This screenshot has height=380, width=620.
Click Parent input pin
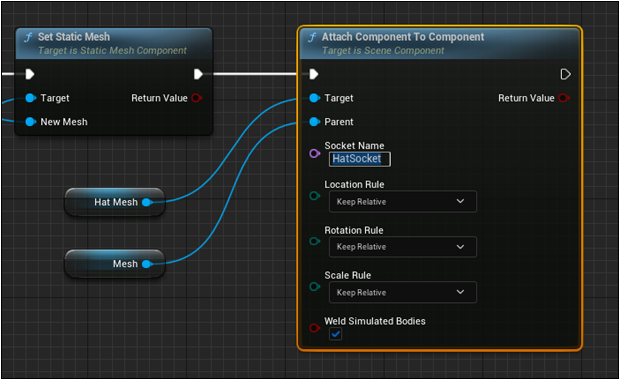coord(315,122)
